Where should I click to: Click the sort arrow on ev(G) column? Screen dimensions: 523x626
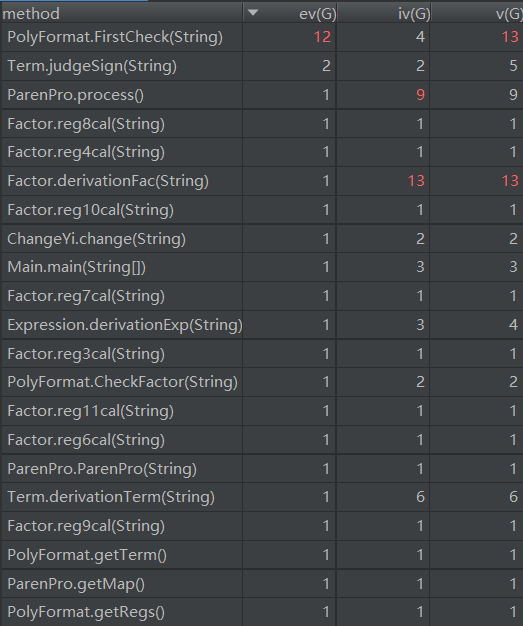point(253,12)
